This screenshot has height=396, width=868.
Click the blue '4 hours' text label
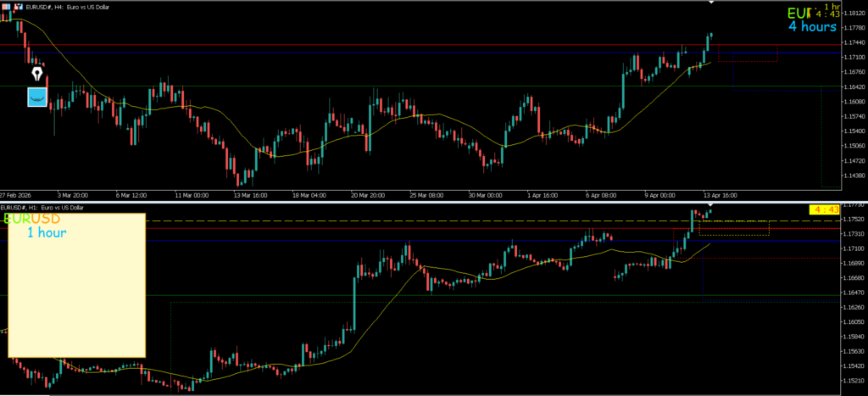click(812, 26)
